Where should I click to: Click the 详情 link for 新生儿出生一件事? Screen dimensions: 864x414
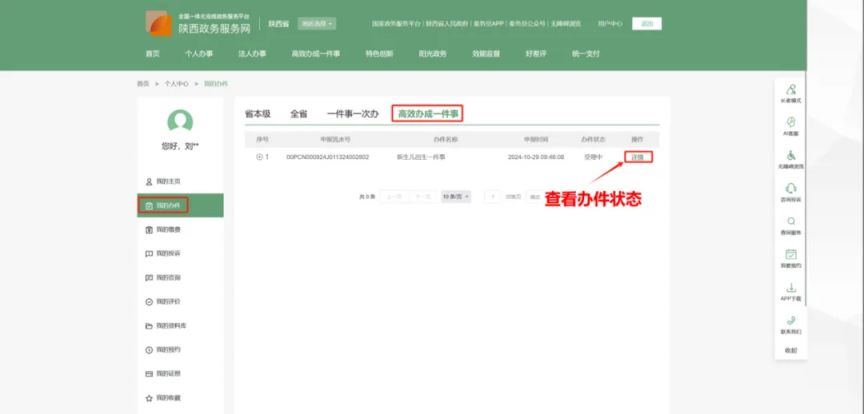(638, 157)
